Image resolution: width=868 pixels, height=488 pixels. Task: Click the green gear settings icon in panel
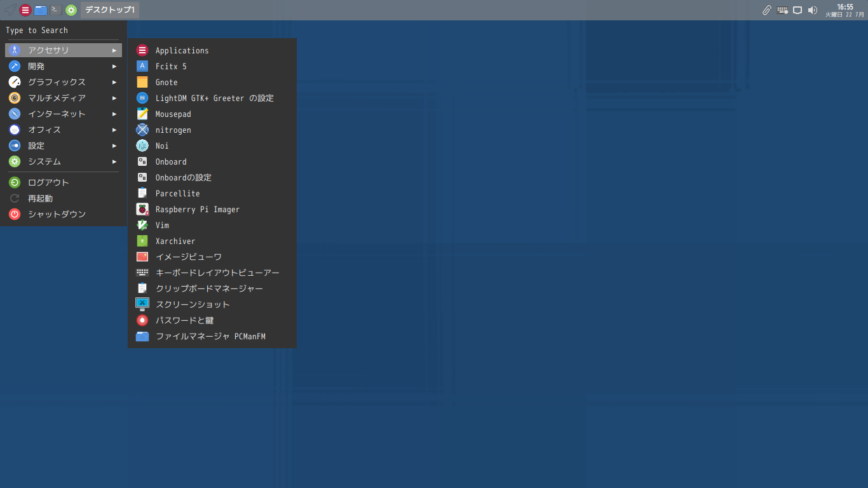(71, 10)
